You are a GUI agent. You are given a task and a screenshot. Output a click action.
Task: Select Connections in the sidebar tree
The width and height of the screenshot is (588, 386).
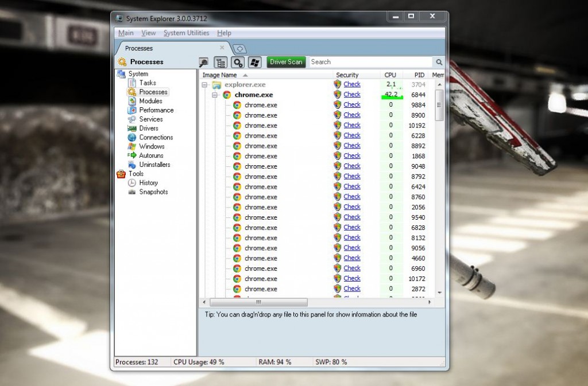tap(156, 138)
